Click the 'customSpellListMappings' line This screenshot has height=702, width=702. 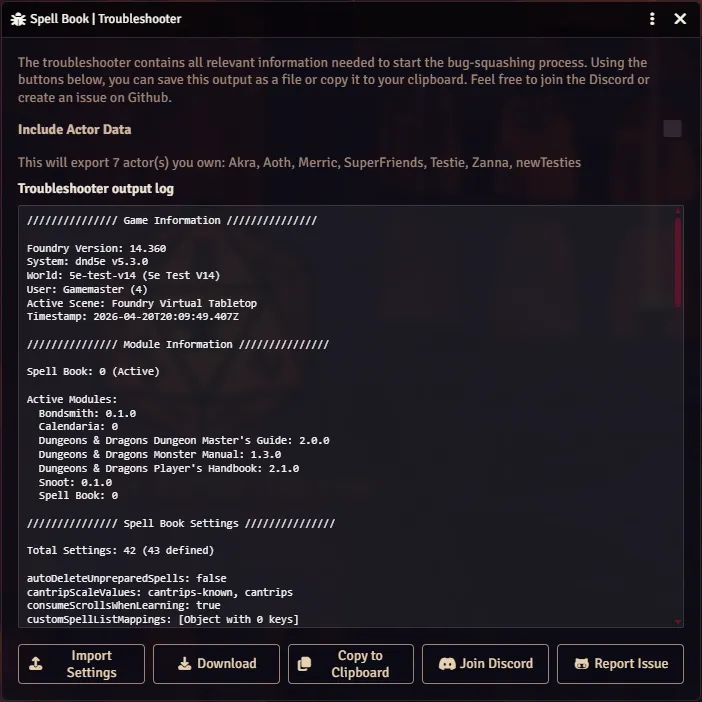[x=163, y=619]
